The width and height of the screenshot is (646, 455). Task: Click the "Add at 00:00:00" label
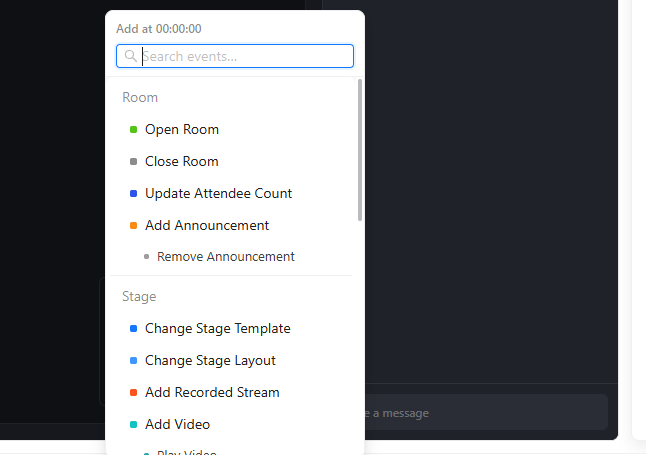pos(159,29)
